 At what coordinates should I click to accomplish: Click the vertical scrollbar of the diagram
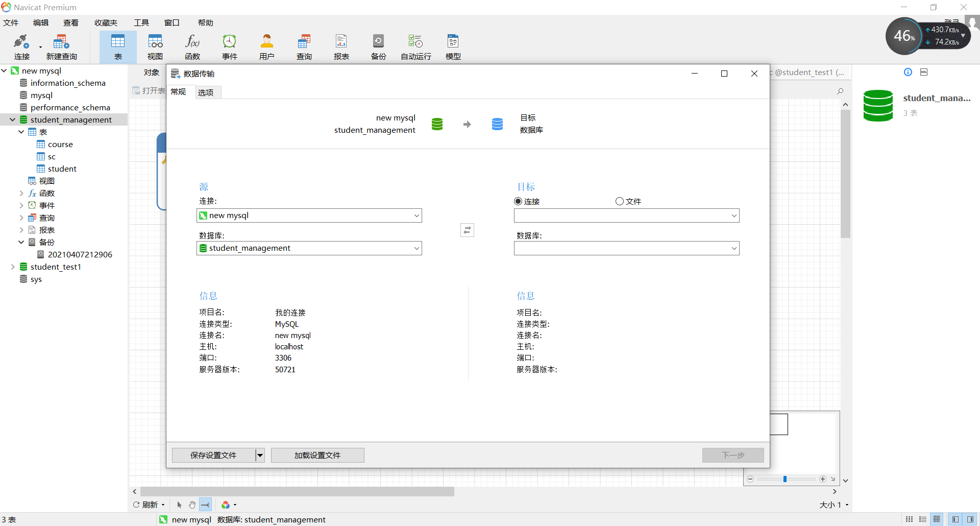(846, 174)
